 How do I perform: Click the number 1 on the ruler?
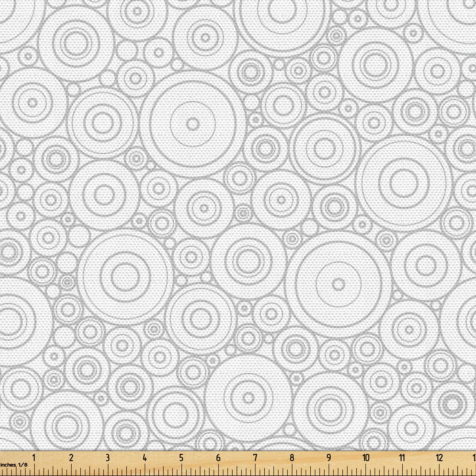34,458
